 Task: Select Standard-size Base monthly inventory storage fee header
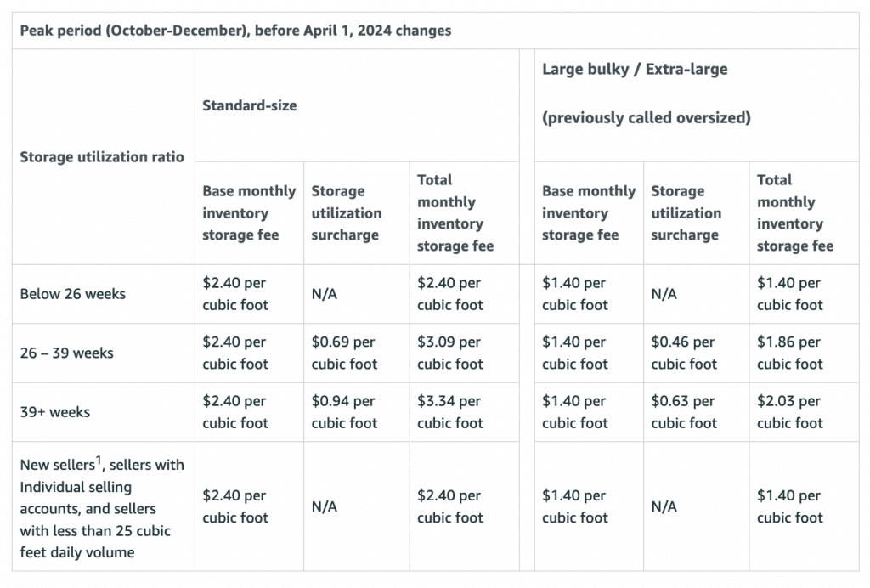249,213
